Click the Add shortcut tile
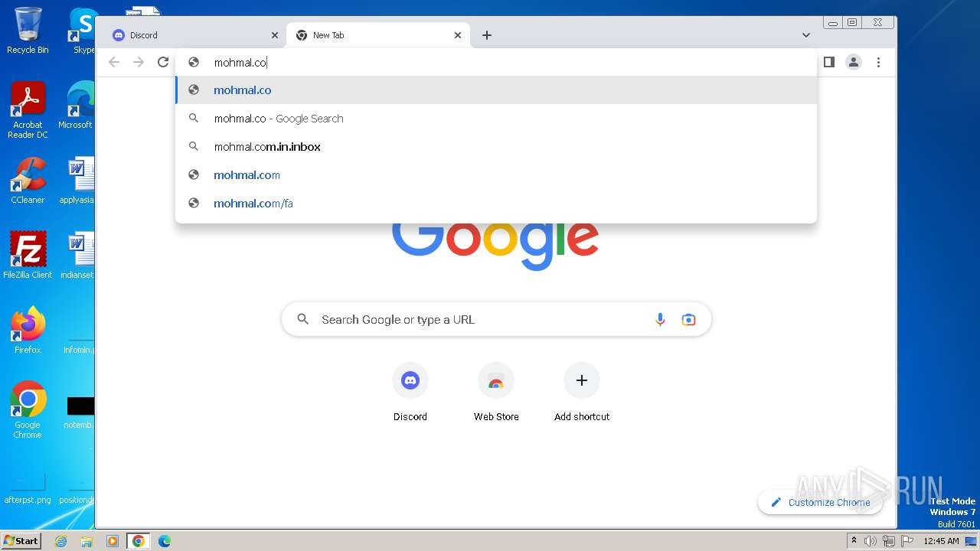Image resolution: width=980 pixels, height=551 pixels. [582, 392]
